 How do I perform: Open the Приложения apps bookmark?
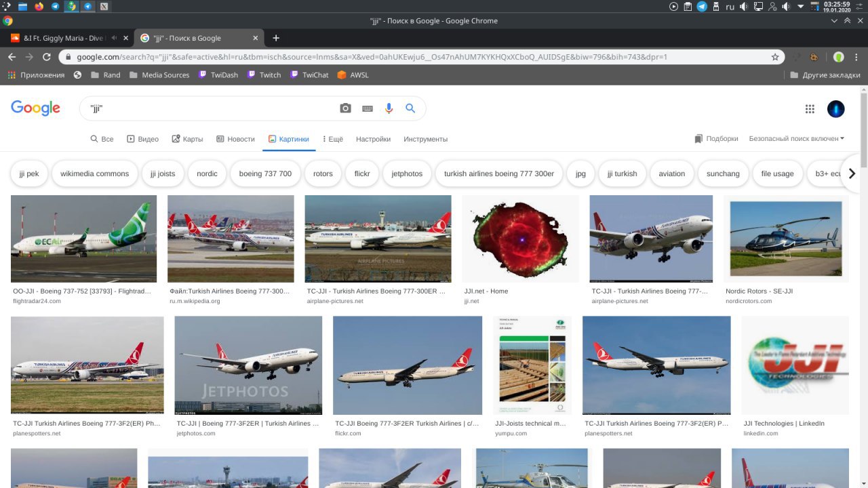(x=36, y=75)
